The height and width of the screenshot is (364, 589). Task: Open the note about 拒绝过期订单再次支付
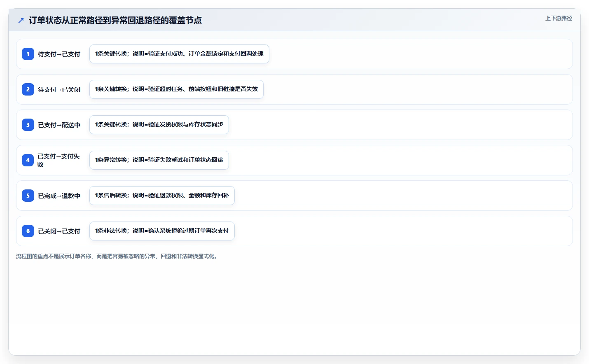(162, 231)
